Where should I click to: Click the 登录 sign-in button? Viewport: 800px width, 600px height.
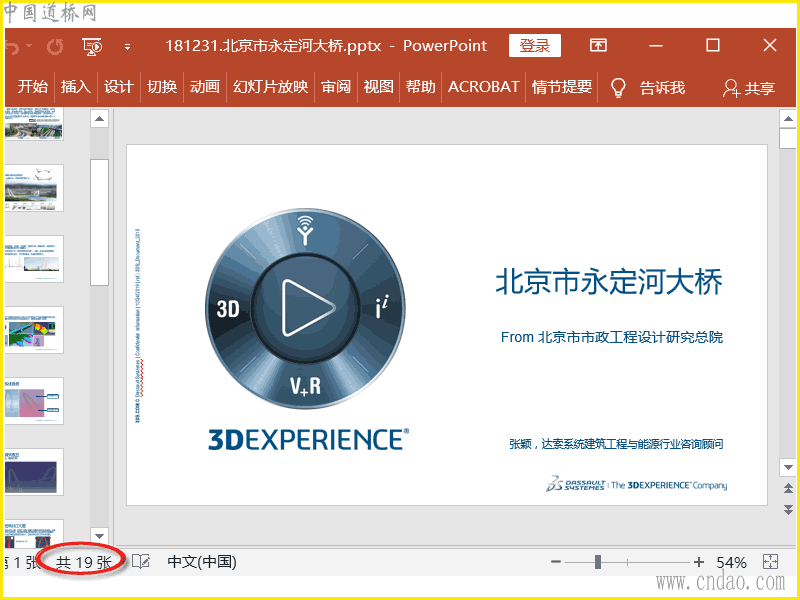[x=535, y=46]
